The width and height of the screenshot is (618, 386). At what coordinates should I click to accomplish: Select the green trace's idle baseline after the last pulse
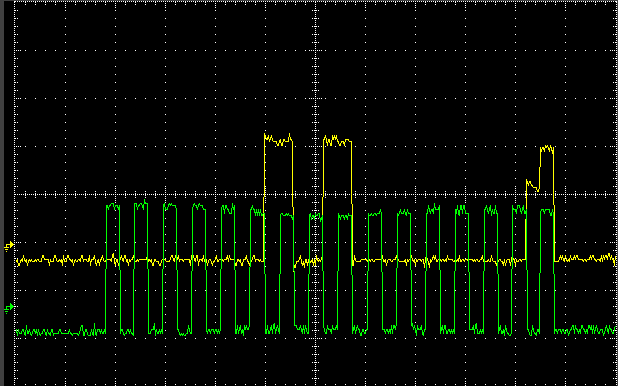(x=585, y=330)
